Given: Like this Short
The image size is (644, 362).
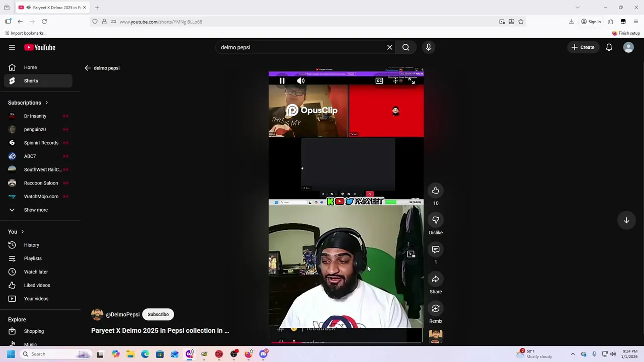Looking at the screenshot, I should point(436,191).
